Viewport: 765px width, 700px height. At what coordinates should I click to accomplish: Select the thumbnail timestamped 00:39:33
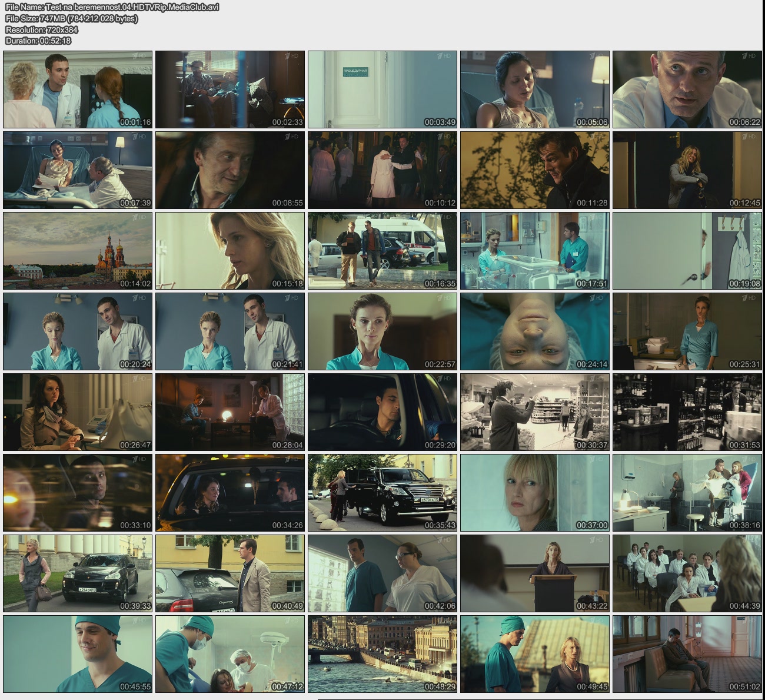pyautogui.click(x=78, y=573)
